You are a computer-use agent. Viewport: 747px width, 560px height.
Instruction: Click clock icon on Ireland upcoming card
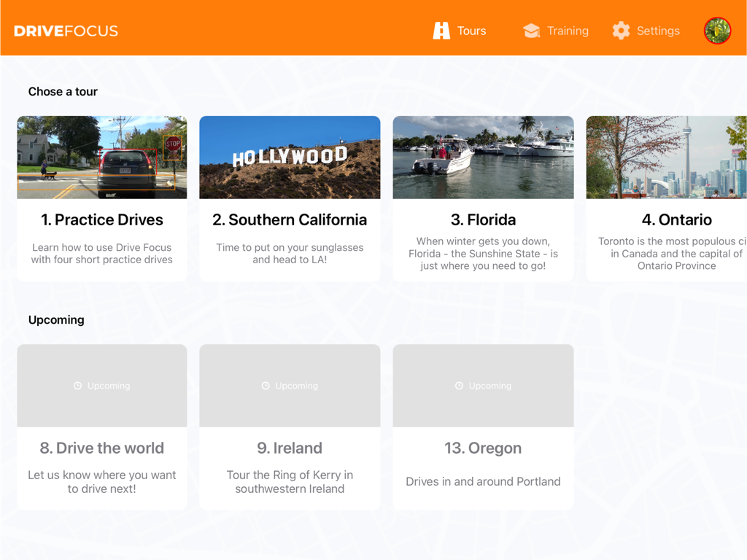[266, 386]
